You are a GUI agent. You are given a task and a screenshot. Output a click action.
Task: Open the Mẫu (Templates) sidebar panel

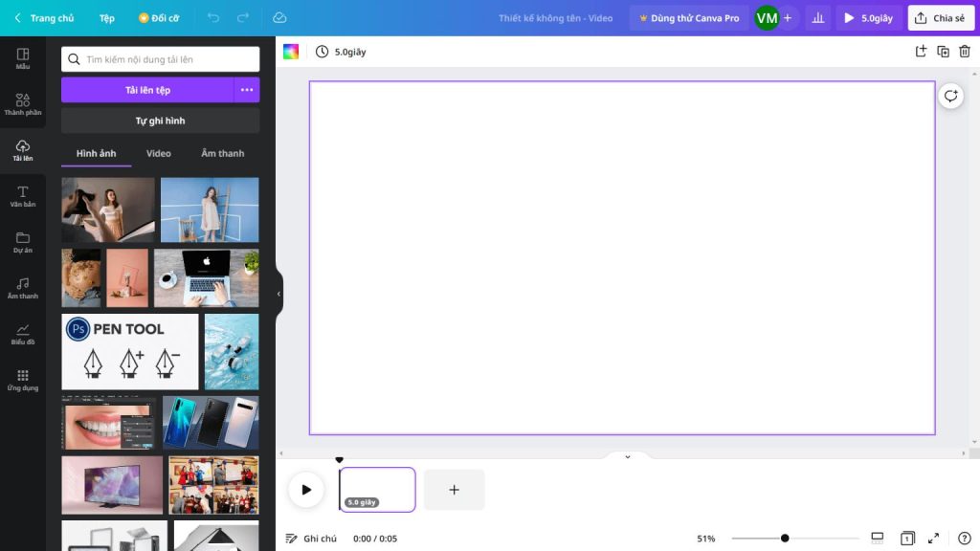tap(22, 58)
